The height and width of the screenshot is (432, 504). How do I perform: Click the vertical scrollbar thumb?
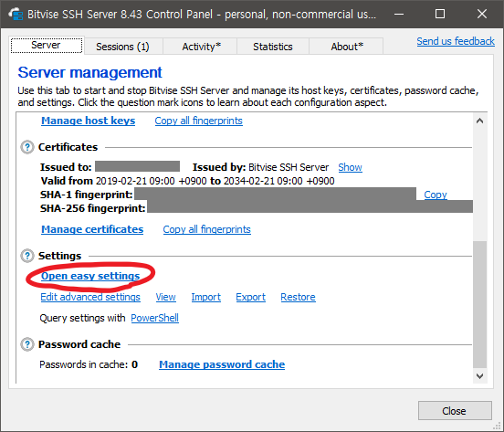point(480,304)
